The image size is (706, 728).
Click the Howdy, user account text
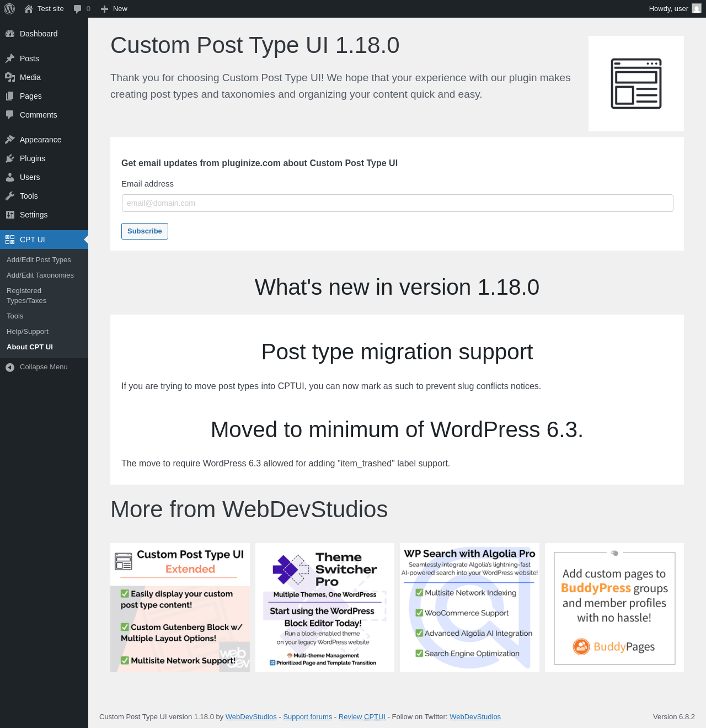[x=668, y=9]
